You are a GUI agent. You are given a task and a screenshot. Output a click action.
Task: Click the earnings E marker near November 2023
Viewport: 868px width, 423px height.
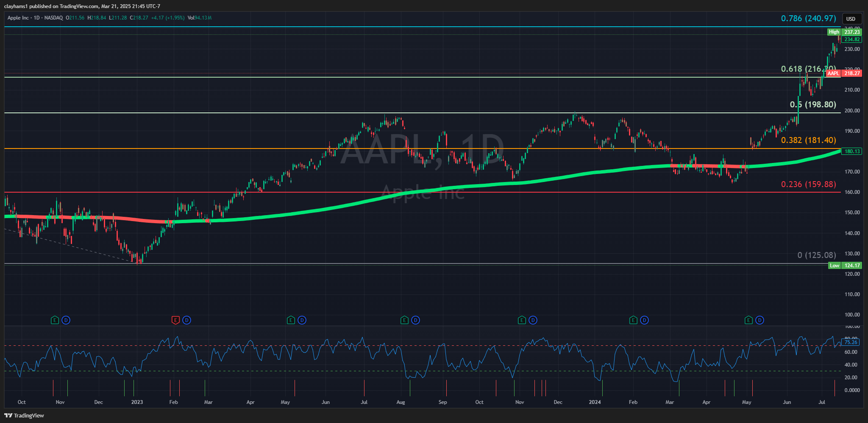[x=522, y=320]
